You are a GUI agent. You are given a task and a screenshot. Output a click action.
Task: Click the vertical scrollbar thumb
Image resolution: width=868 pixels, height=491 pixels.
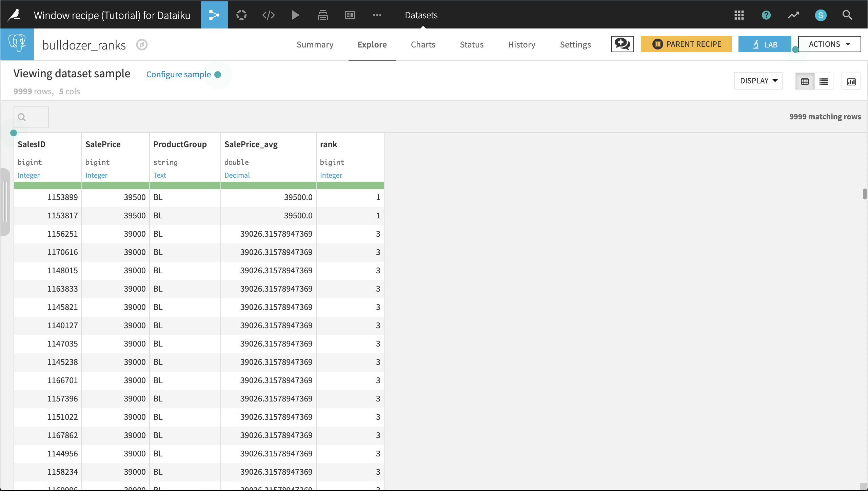coord(865,194)
